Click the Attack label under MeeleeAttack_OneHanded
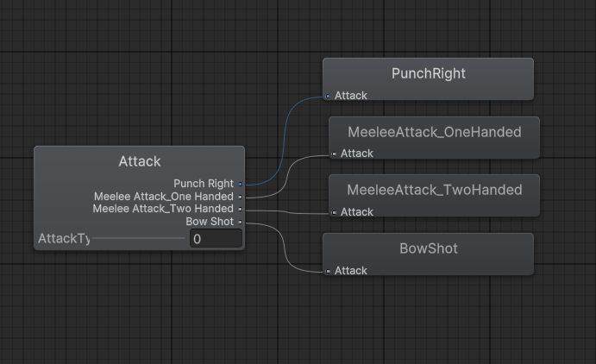Screen dimensions: 596x364 357,154
